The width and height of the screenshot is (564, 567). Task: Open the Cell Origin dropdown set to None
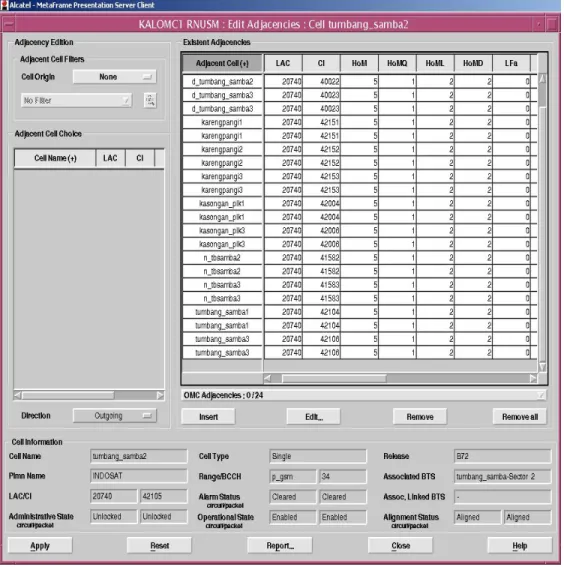click(115, 77)
